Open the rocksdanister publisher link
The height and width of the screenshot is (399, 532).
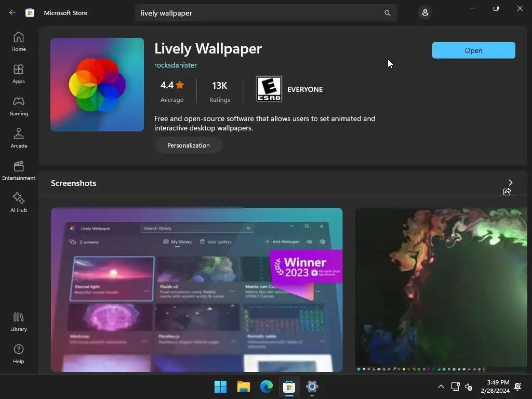click(176, 65)
